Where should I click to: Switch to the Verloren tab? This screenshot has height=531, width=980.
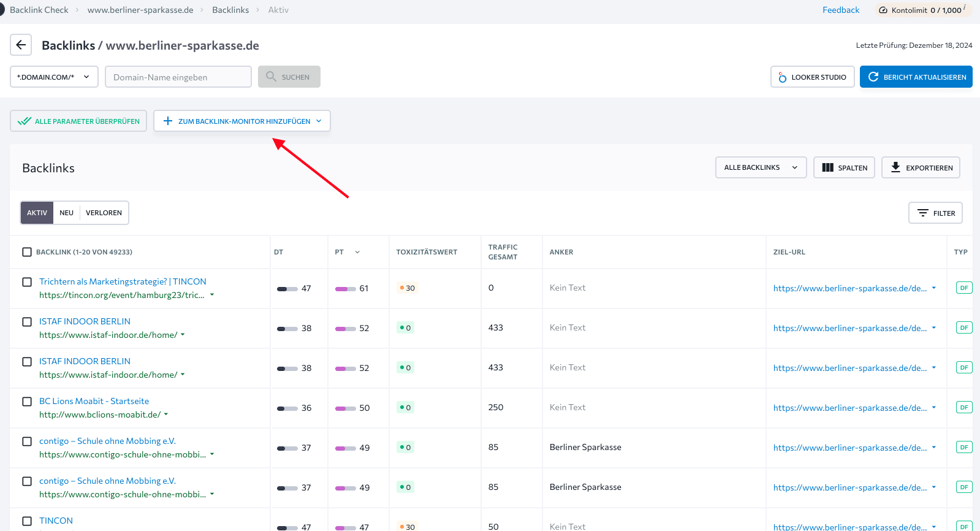click(x=104, y=213)
